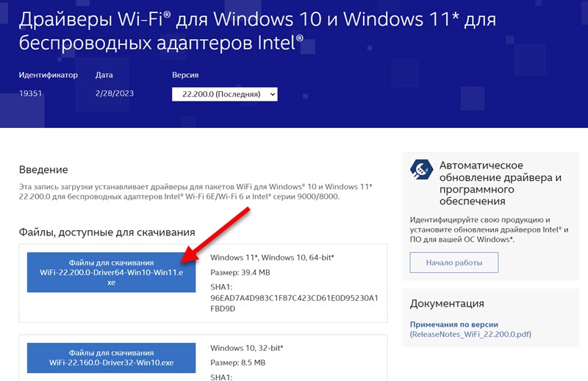Click the date 2/28/2023
The height and width of the screenshot is (381, 588).
pyautogui.click(x=114, y=93)
